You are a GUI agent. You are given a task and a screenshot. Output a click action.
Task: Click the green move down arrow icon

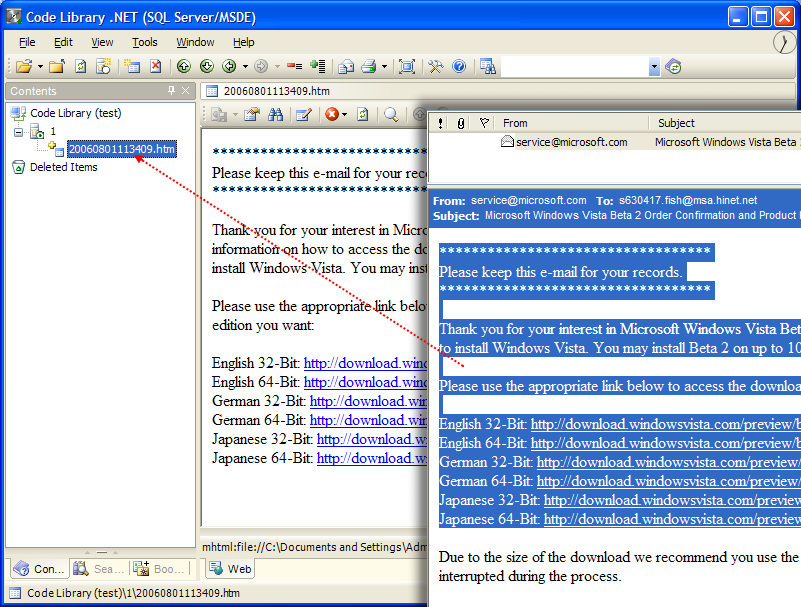(207, 66)
